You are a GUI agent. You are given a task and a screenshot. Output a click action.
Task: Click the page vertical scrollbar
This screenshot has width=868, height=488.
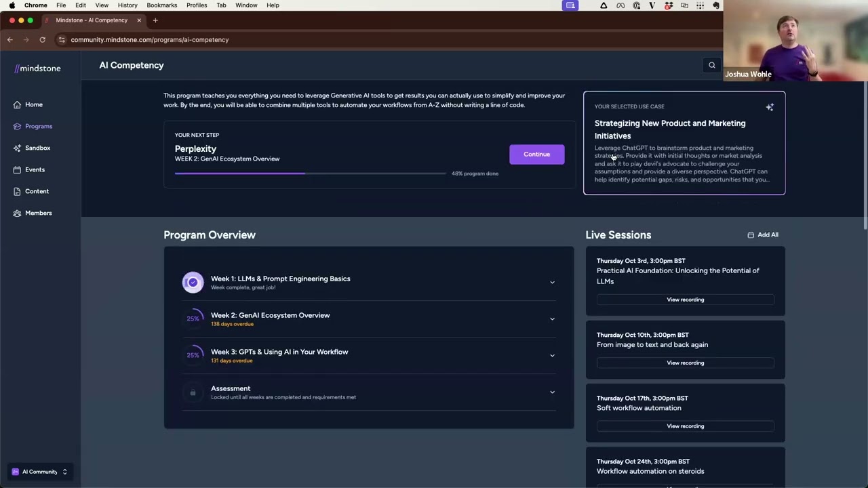pos(865,156)
